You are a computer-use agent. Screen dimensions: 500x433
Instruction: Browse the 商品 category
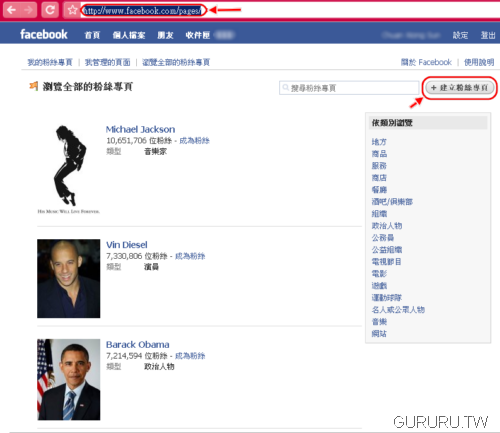[379, 154]
